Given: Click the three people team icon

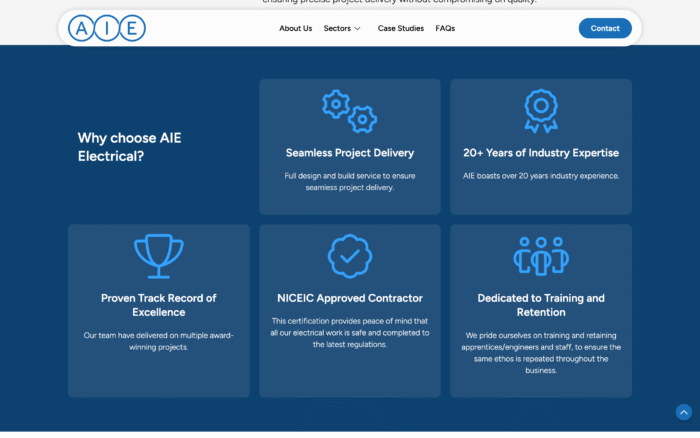Looking at the screenshot, I should click(540, 256).
